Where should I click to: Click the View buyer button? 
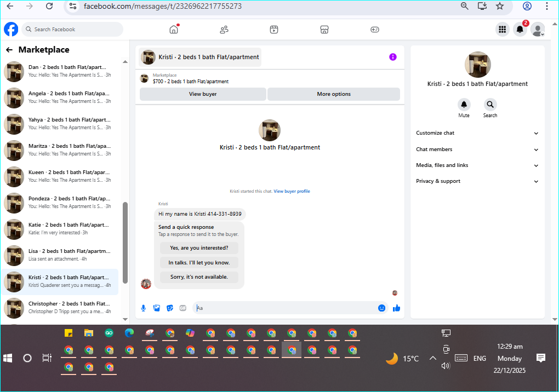[x=203, y=94]
